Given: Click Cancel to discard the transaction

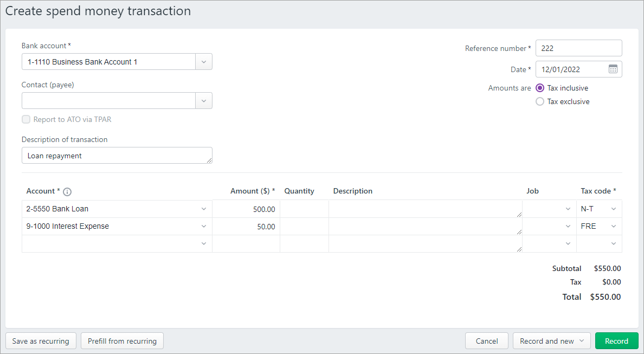Looking at the screenshot, I should coord(486,340).
